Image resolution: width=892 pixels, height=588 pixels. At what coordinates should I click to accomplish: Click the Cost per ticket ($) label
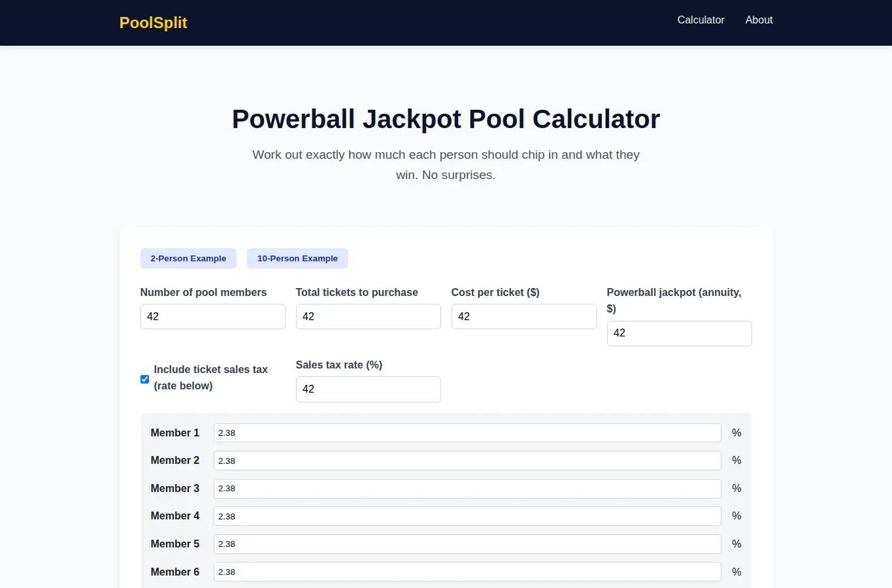coord(495,292)
